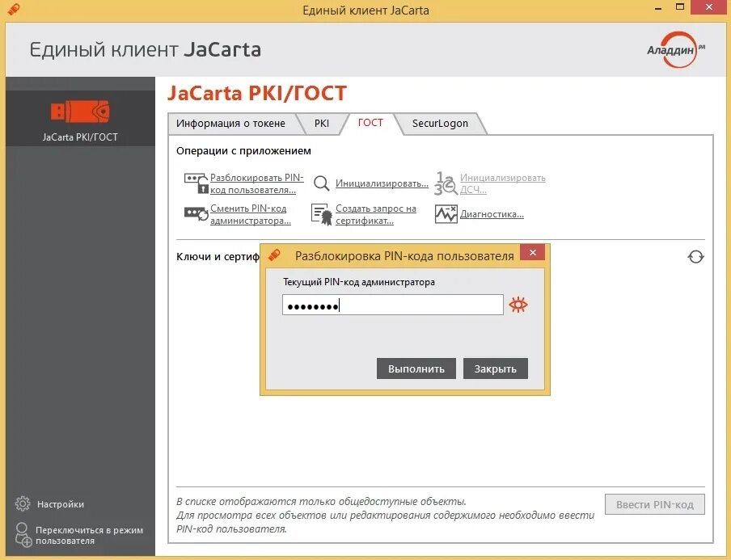731x560 pixels.
Task: Click the Закрыть button in dialog
Action: 495,368
